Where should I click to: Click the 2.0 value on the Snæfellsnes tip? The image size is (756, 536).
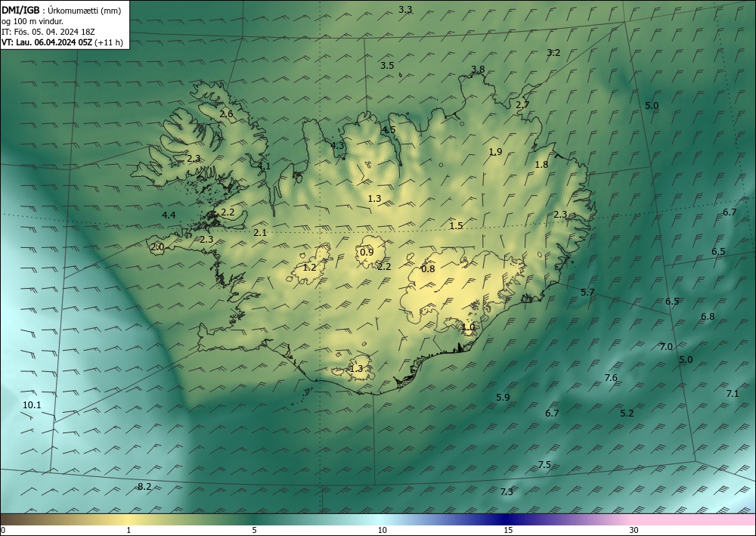pos(158,247)
